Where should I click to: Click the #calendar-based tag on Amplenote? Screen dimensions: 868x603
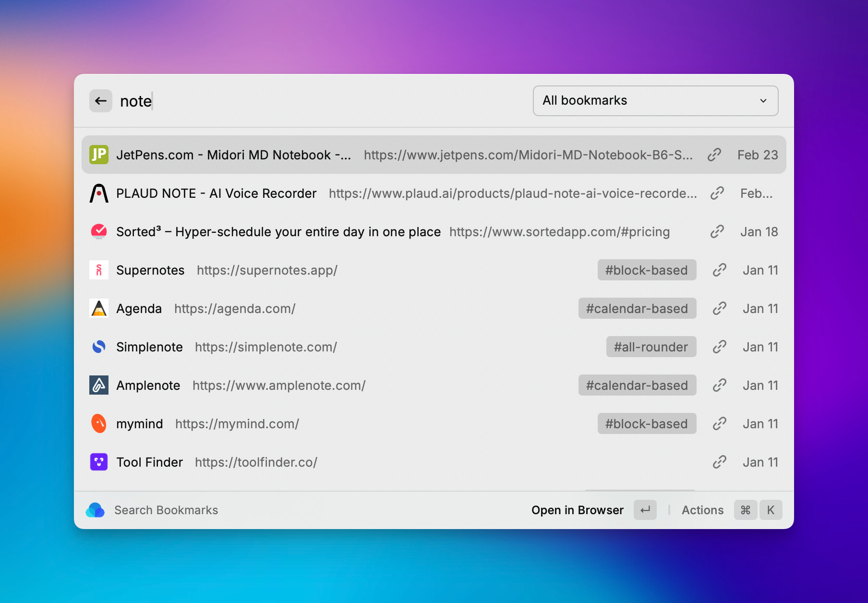(x=637, y=385)
